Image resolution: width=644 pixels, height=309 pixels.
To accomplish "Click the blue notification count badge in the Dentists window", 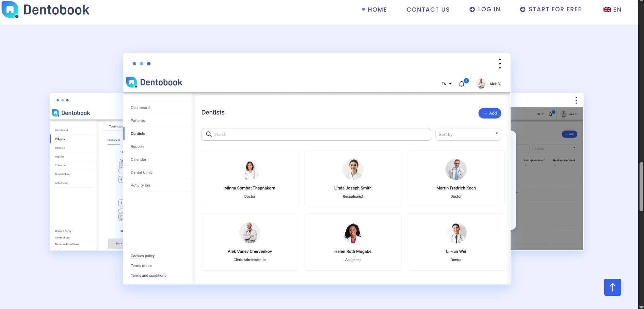I will point(466,81).
